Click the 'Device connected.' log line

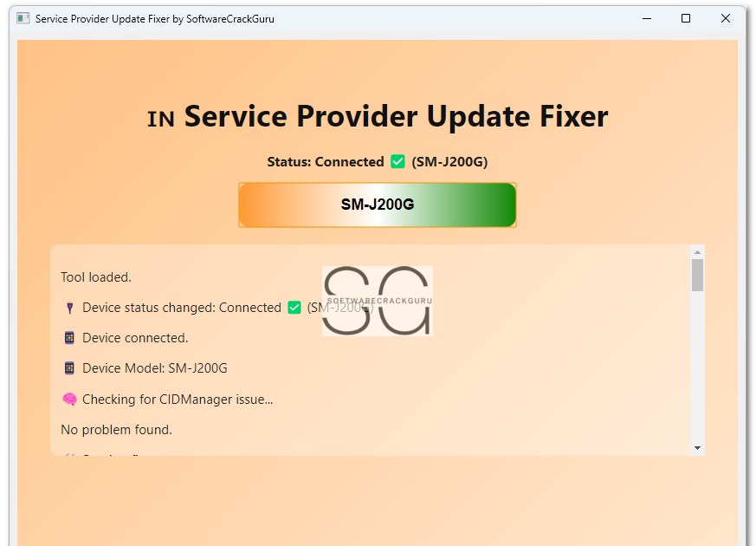point(135,338)
